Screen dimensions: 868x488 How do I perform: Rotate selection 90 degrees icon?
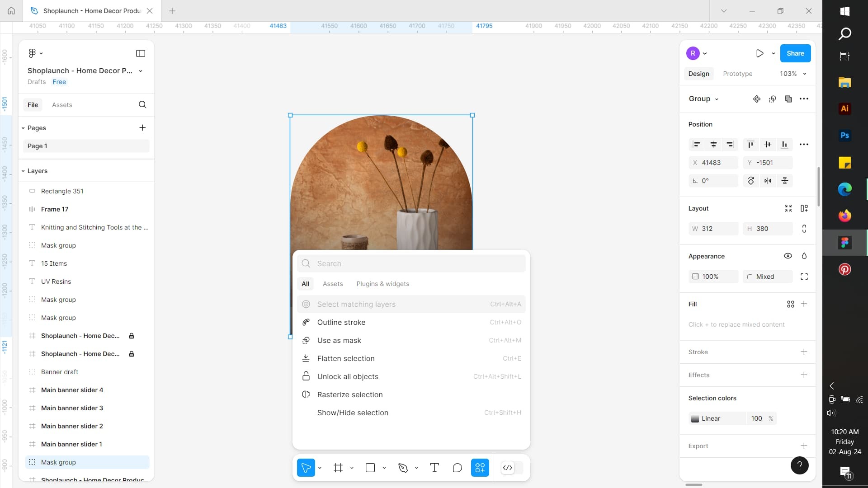[x=751, y=181]
